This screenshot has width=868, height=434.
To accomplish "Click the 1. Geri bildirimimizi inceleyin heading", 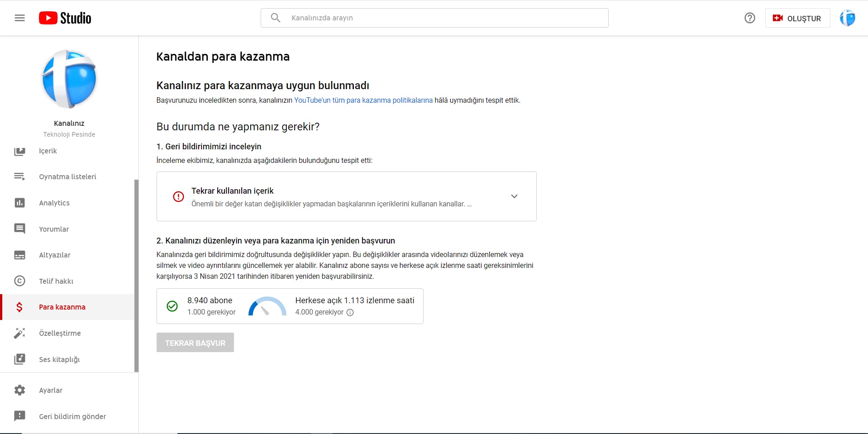I will click(209, 147).
